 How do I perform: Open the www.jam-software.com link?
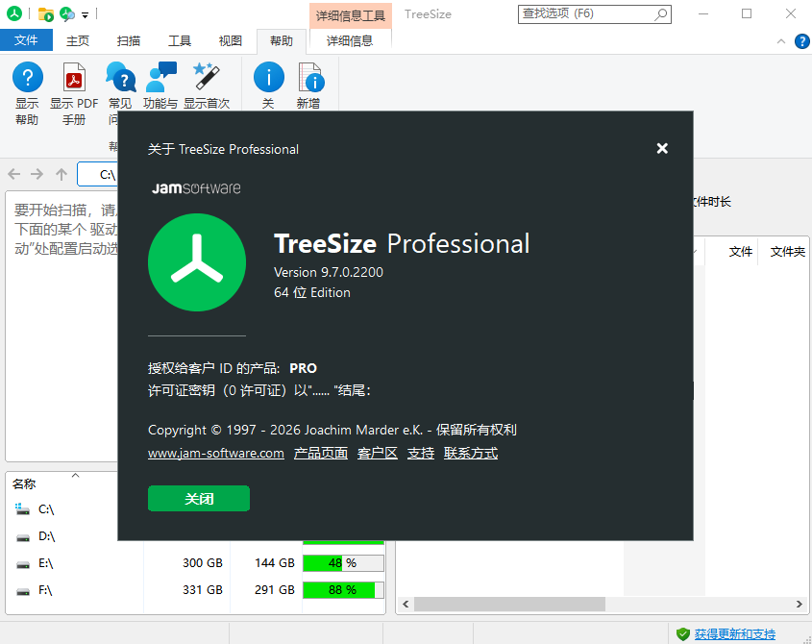pos(216,454)
